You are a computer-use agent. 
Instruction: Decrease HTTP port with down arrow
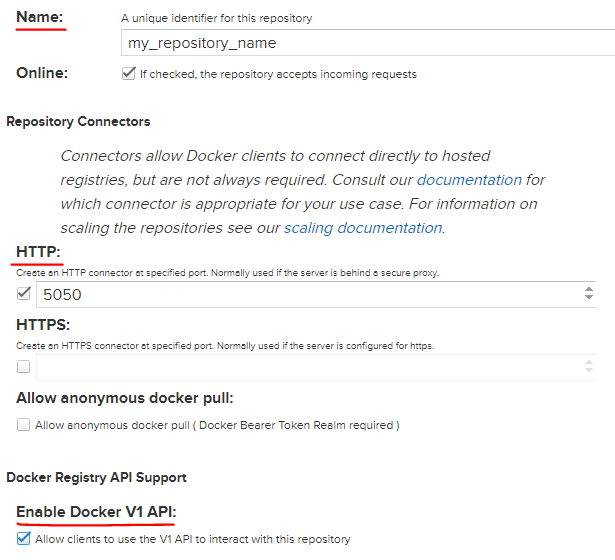tap(588, 297)
